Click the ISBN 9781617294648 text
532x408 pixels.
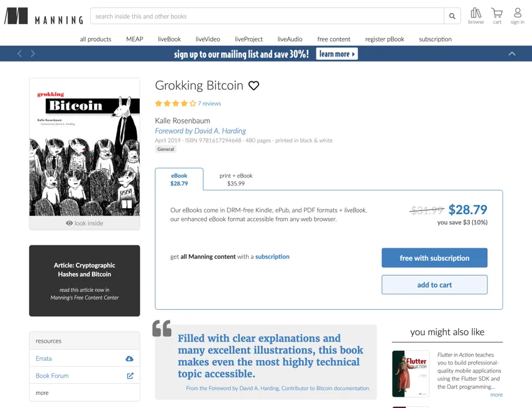coord(213,140)
